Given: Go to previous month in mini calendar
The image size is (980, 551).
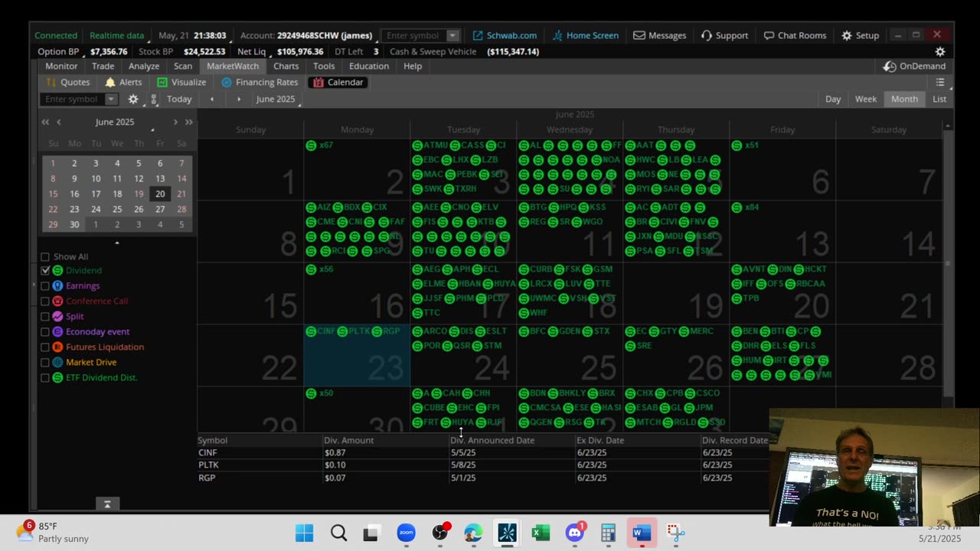Looking at the screenshot, I should click(x=59, y=122).
